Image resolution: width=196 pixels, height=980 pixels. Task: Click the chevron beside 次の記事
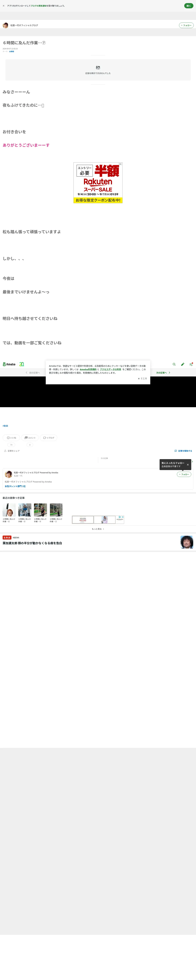pos(192,461)
